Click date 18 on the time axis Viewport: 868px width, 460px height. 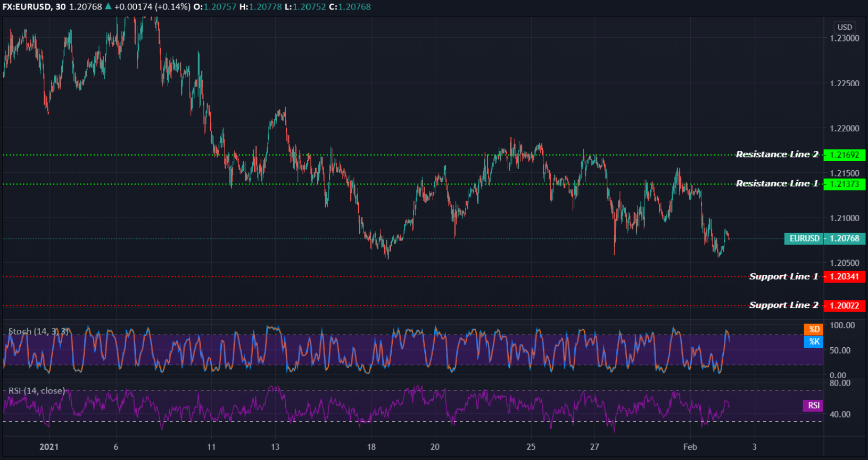371,447
